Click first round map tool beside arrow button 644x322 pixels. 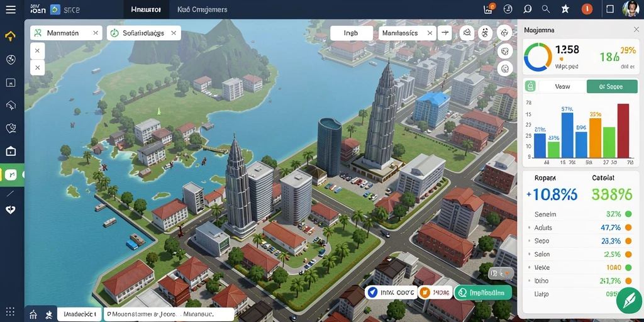[x=467, y=33]
